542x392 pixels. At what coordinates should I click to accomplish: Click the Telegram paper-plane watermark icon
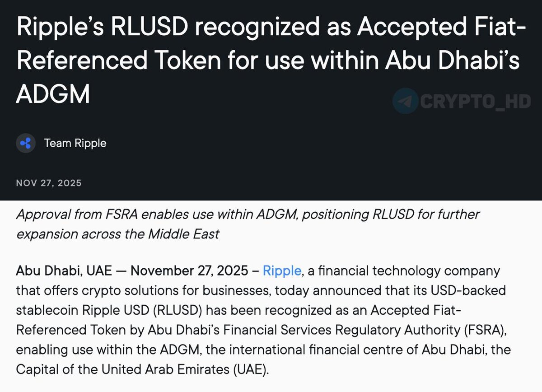coord(405,101)
